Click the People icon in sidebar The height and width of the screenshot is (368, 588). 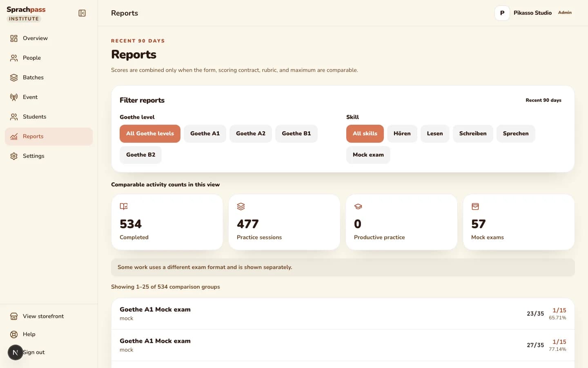(x=14, y=58)
